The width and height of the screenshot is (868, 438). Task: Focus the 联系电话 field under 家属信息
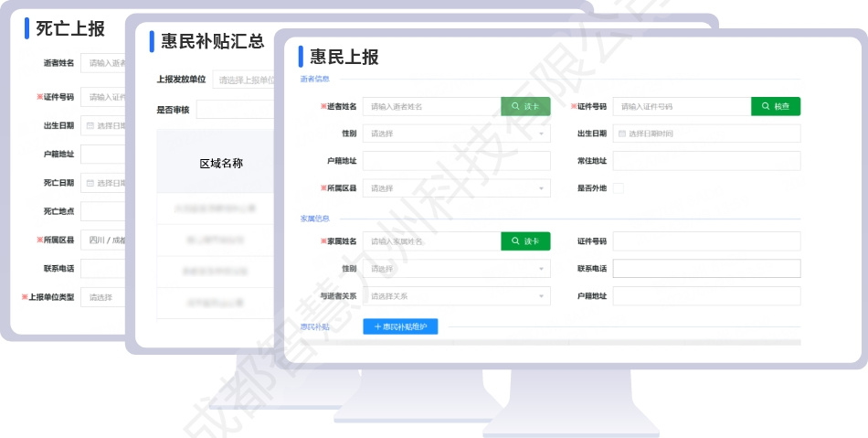pyautogui.click(x=706, y=269)
